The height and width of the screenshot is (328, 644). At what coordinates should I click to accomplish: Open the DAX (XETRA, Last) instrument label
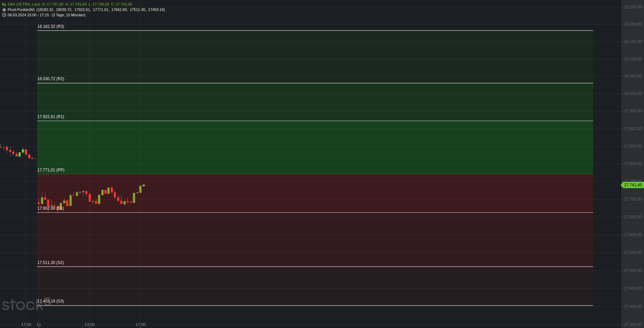[24, 4]
